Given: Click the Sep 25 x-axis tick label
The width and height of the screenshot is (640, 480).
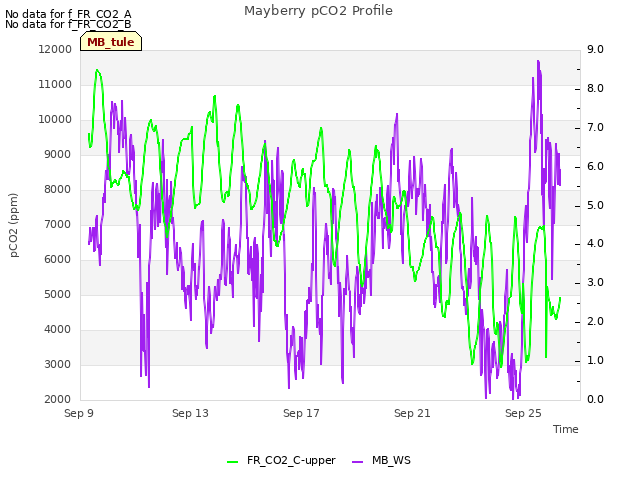Looking at the screenshot, I should (x=523, y=413).
